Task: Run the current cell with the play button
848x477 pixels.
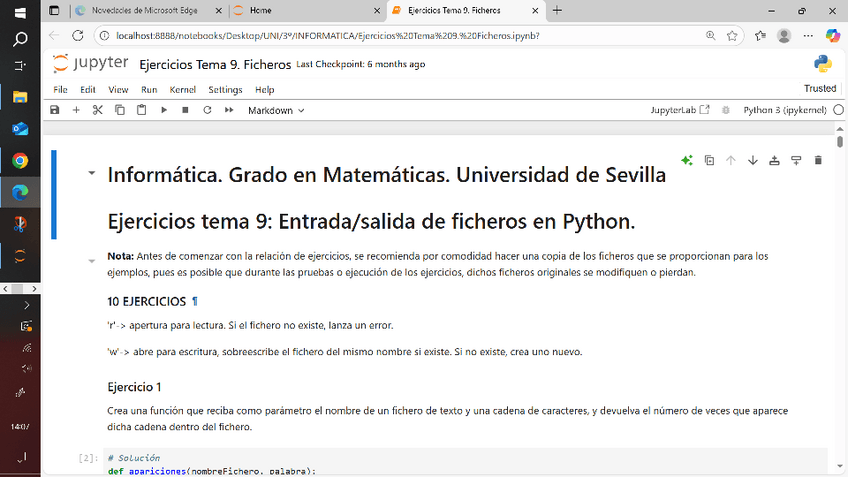Action: [x=164, y=110]
